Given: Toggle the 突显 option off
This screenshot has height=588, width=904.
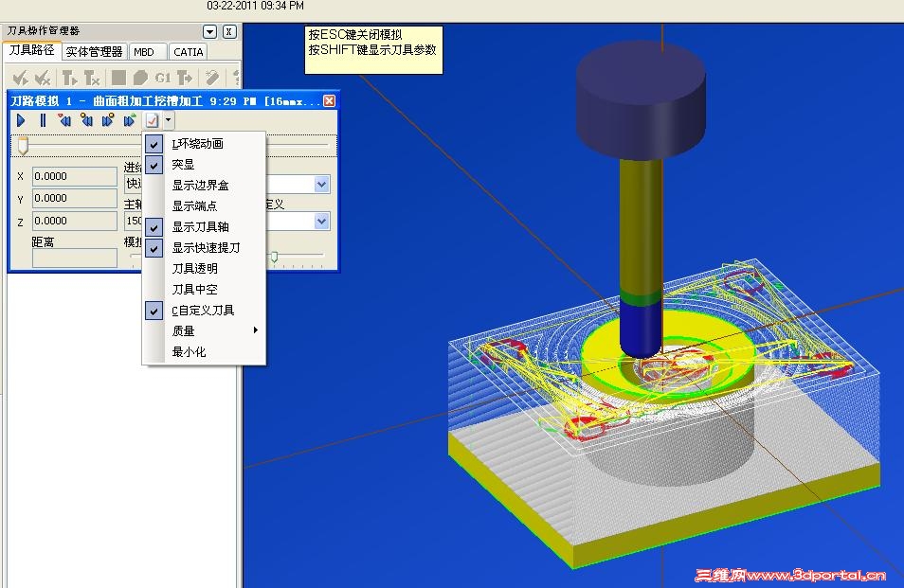Looking at the screenshot, I should click(204, 165).
